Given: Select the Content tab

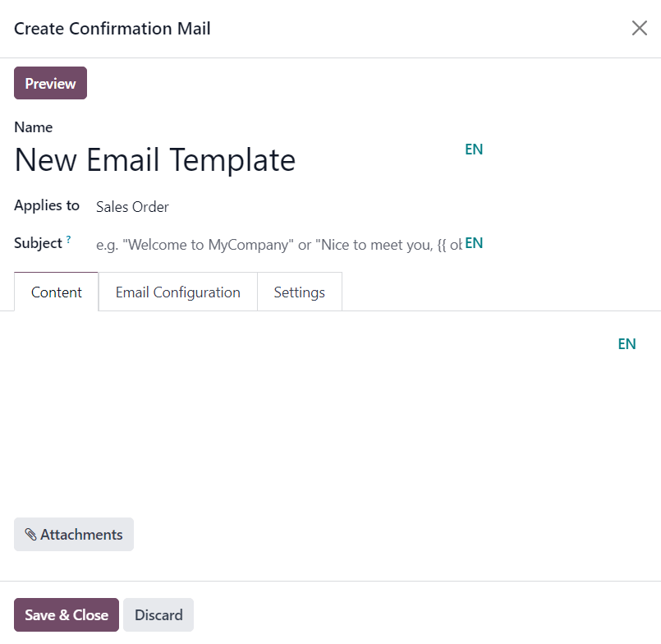Looking at the screenshot, I should [56, 292].
